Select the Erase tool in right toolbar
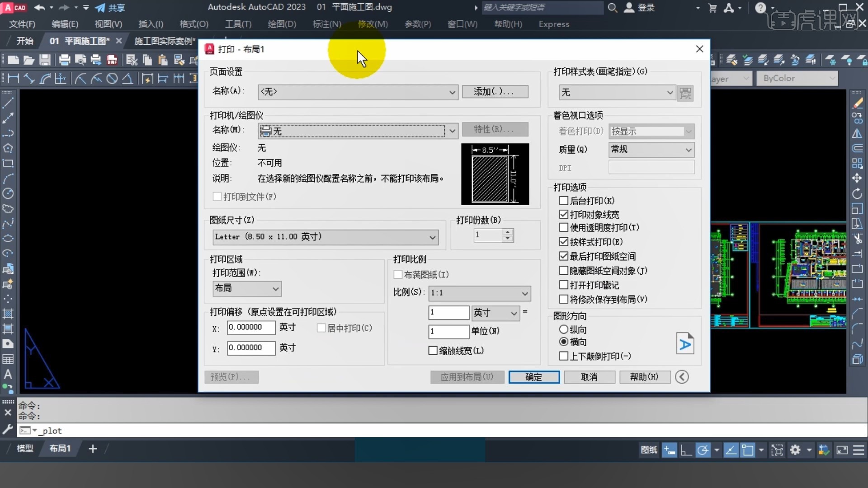The width and height of the screenshot is (868, 488). [857, 103]
